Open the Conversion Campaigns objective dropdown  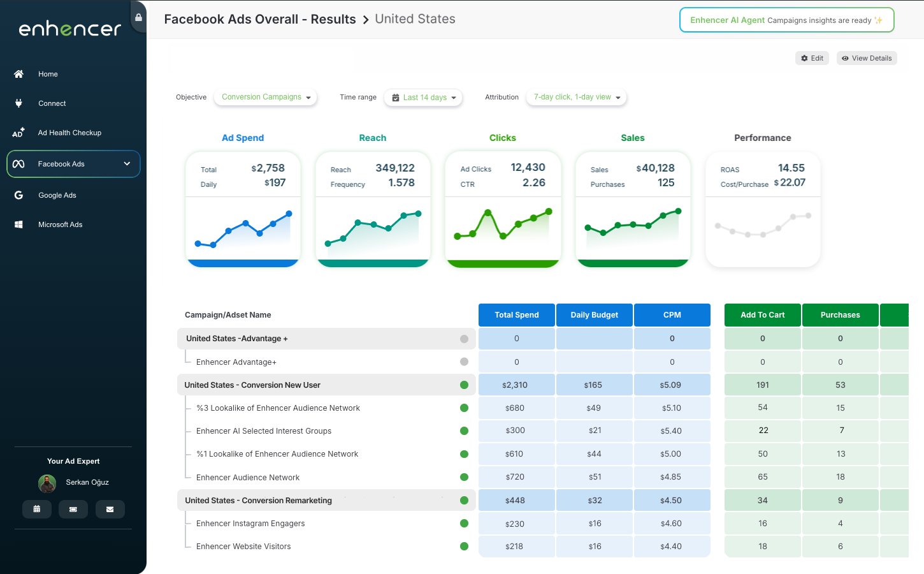tap(266, 97)
